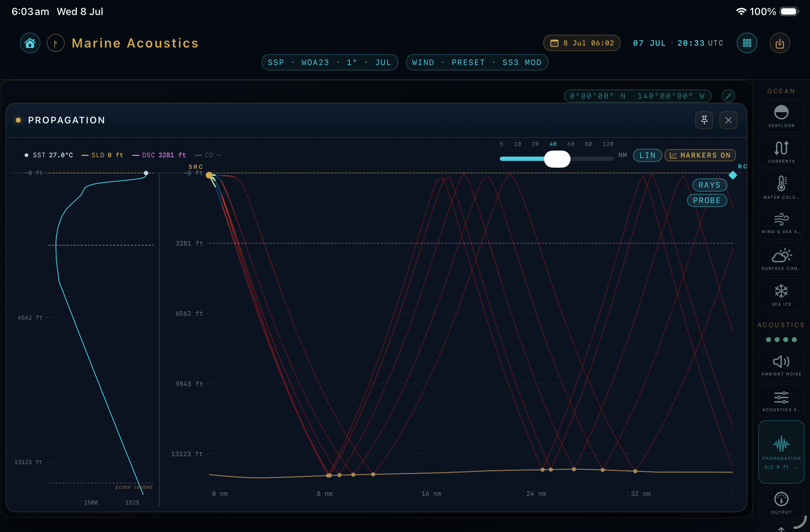Click the Marine Acoustics title

(x=135, y=43)
